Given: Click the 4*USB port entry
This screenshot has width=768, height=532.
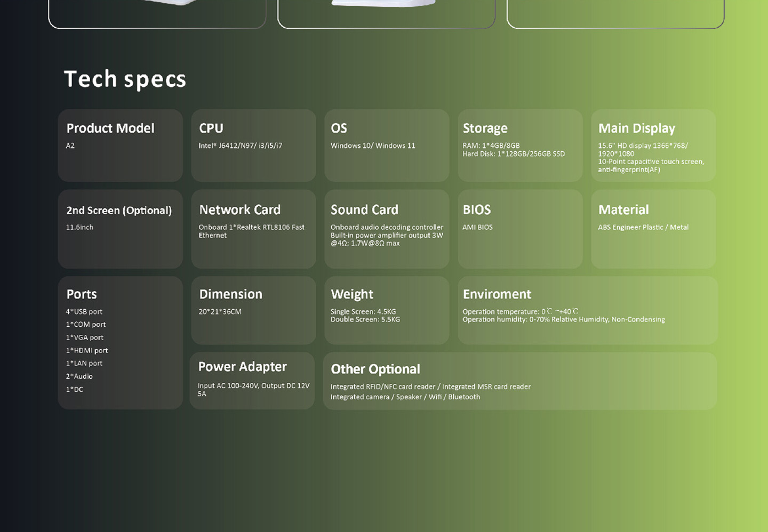Looking at the screenshot, I should tap(84, 312).
